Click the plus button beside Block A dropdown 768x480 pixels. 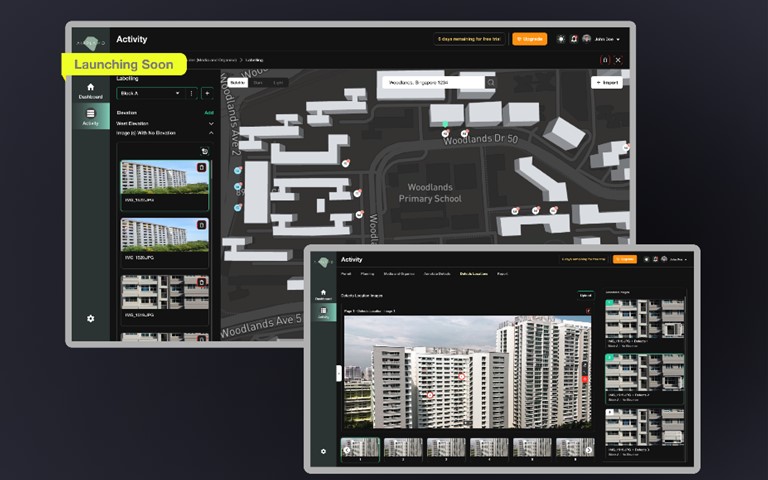pyautogui.click(x=206, y=93)
